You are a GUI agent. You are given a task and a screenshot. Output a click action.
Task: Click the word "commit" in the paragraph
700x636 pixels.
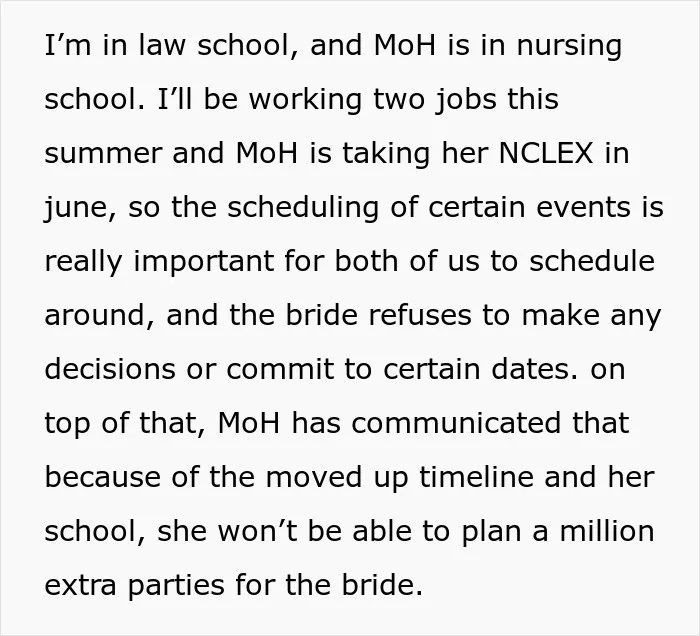280,369
